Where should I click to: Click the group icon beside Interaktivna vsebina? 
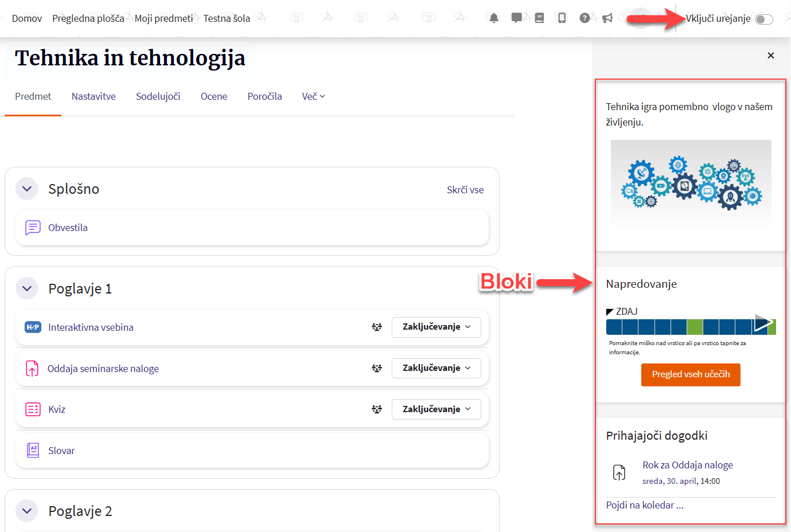[x=377, y=327]
